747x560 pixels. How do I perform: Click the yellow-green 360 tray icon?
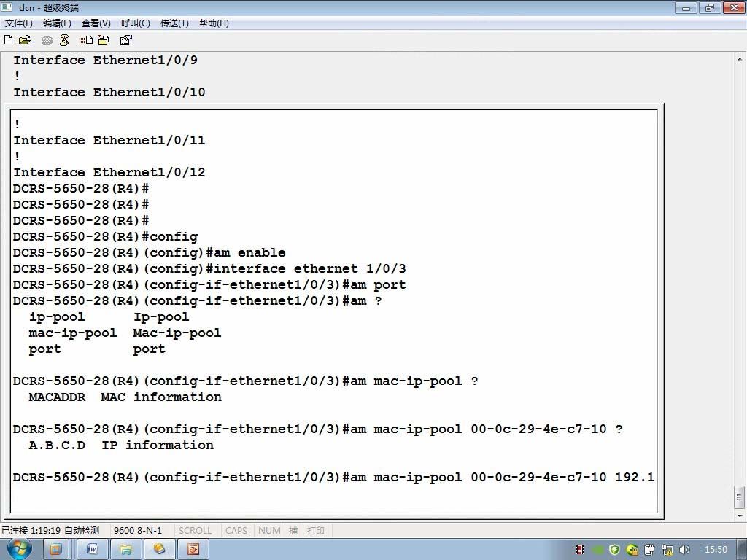[x=632, y=550]
